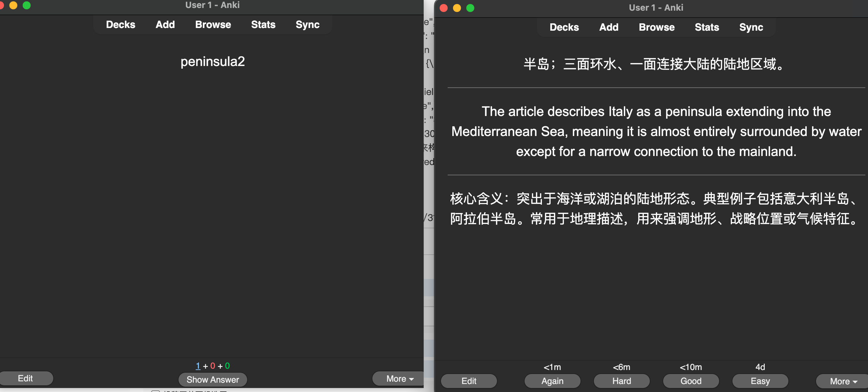
Task: Click Edit button in right window
Action: pyautogui.click(x=468, y=381)
